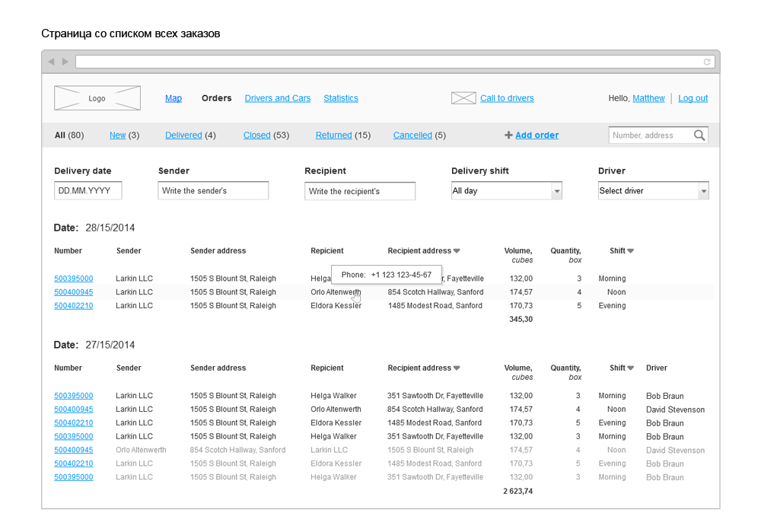Open the Map navigation item
This screenshot has height=532, width=761.
174,98
